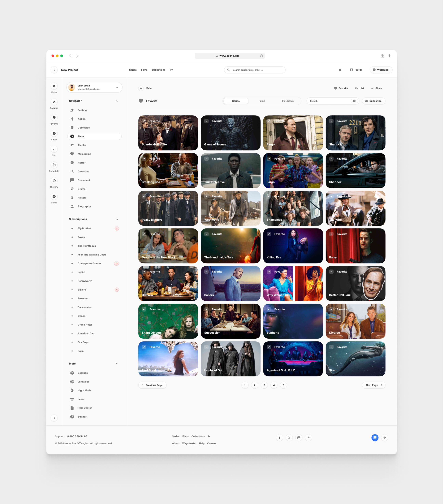443x504 pixels.
Task: Toggle Favorite checkbox on True Detective card
Action: [x=206, y=159]
